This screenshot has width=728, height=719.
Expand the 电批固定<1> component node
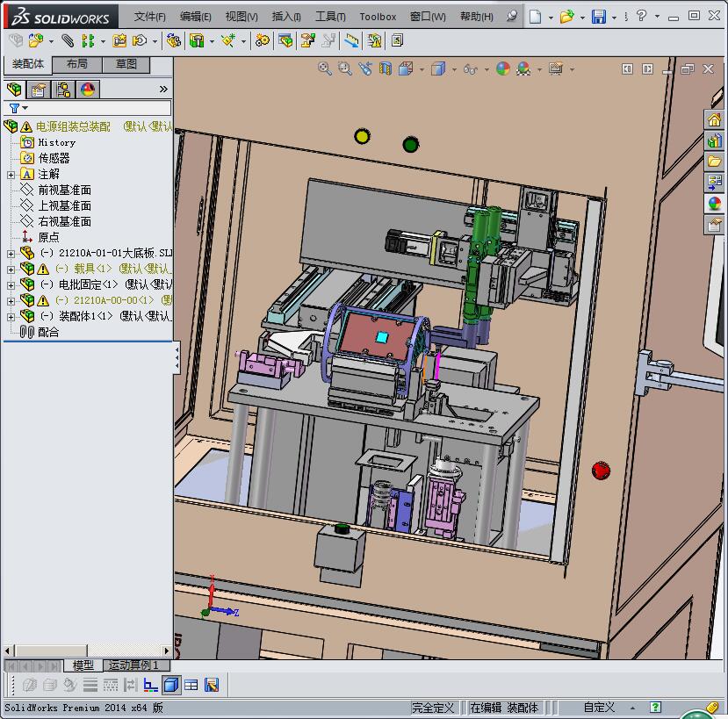(11, 285)
